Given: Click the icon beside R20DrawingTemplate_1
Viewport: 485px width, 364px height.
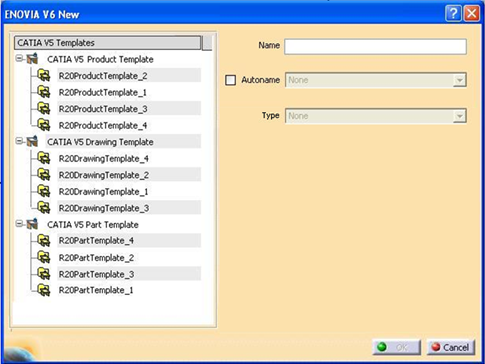Looking at the screenshot, I should click(x=44, y=191).
